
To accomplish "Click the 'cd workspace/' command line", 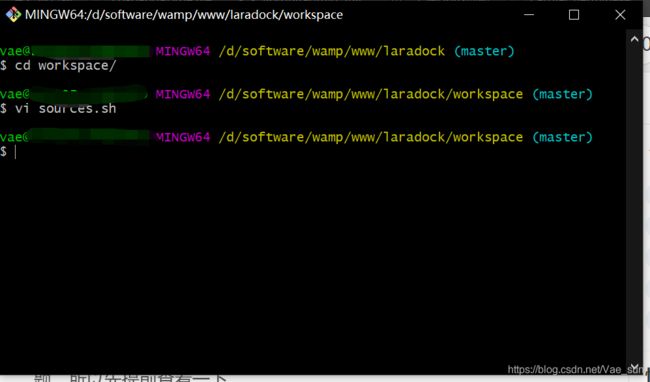I will pyautogui.click(x=58, y=65).
